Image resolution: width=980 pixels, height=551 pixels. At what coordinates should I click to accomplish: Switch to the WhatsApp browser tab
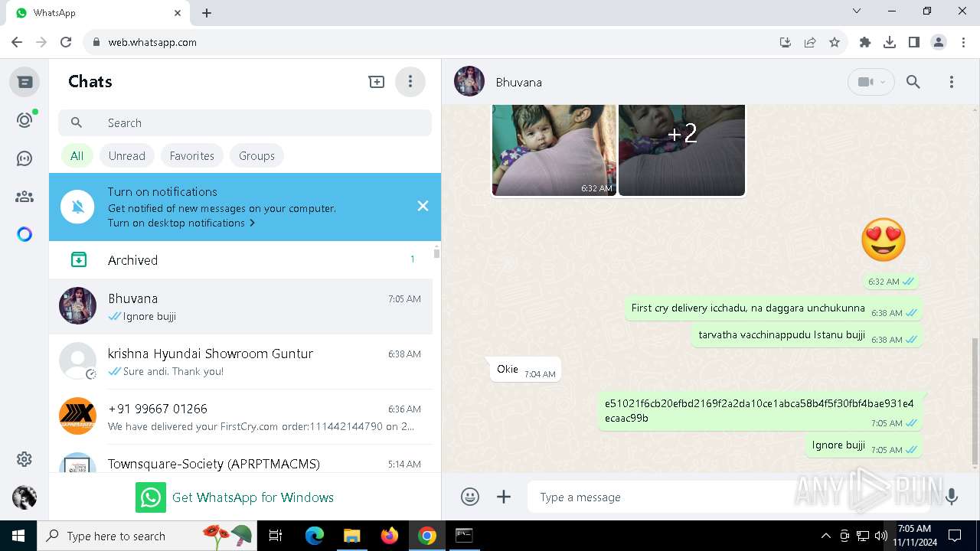click(x=98, y=13)
